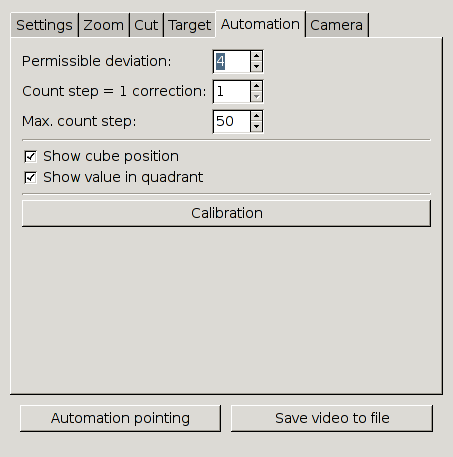
Task: Open the Zoom tab
Action: click(104, 25)
